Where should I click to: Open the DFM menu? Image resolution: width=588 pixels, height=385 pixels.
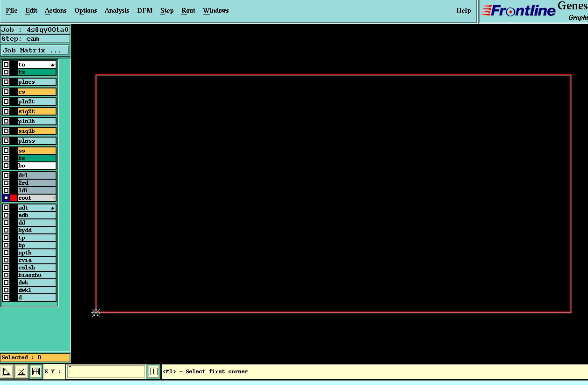[145, 10]
